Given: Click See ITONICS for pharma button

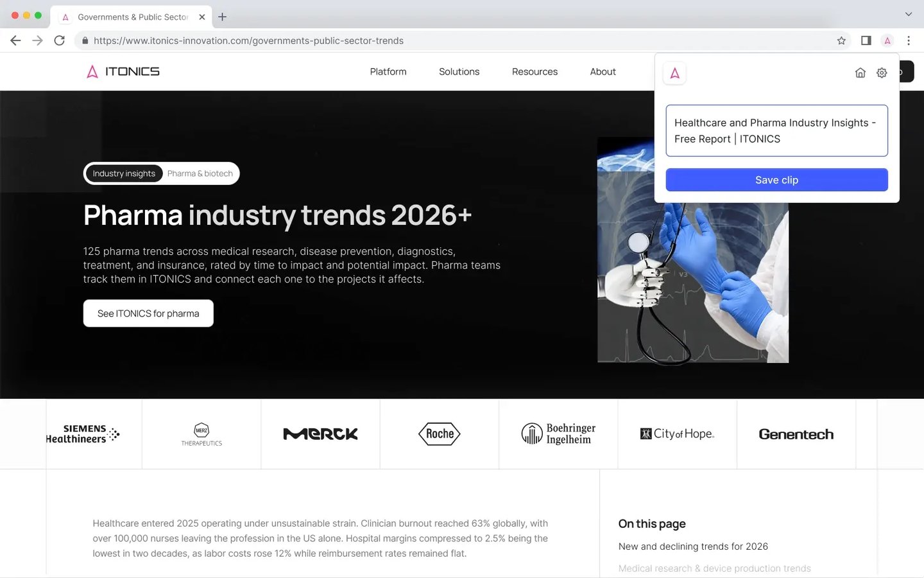Looking at the screenshot, I should click(x=148, y=313).
